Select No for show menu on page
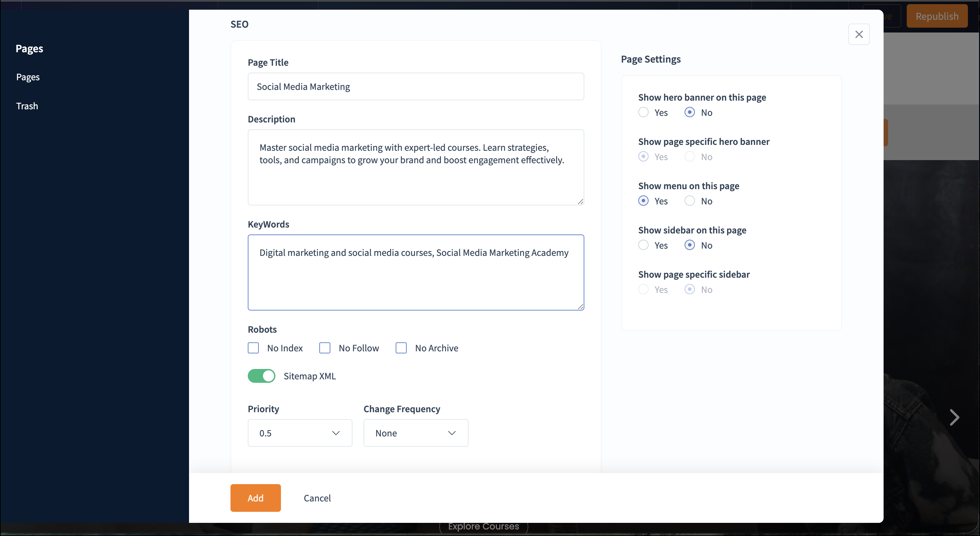This screenshot has height=536, width=980. [690, 201]
